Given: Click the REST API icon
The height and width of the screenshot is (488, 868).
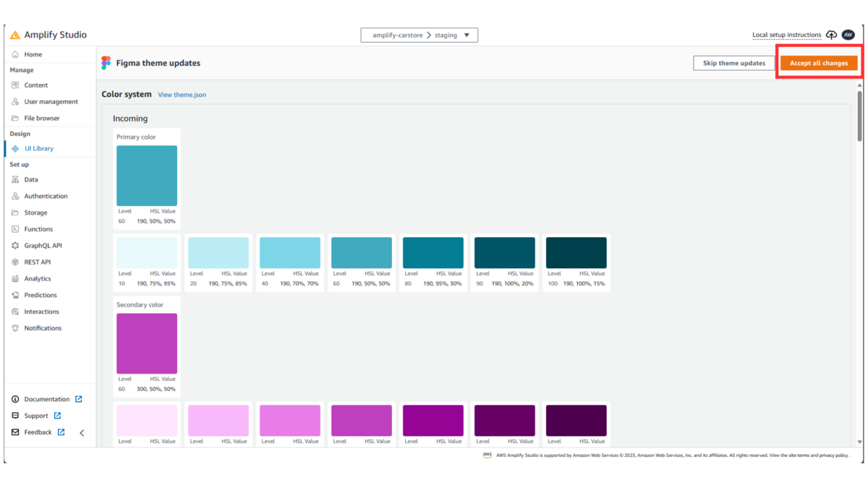Looking at the screenshot, I should click(15, 262).
